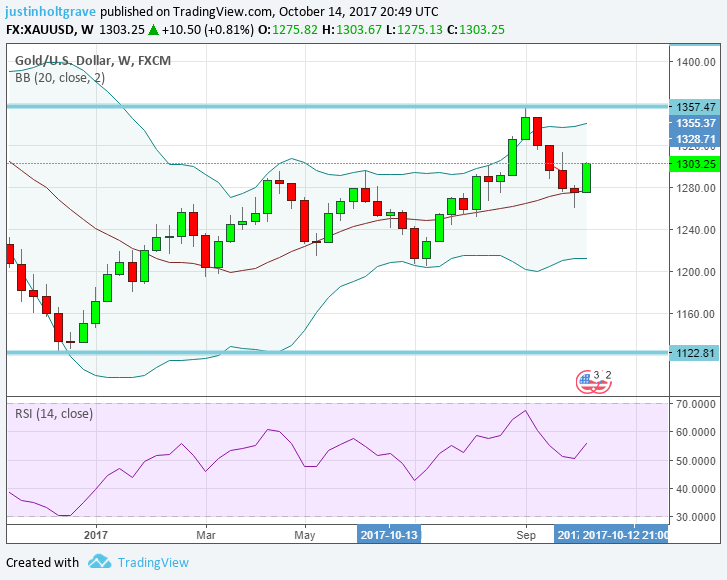Click the 60.0000 RSI axis value
This screenshot has width=727, height=580.
click(x=695, y=432)
